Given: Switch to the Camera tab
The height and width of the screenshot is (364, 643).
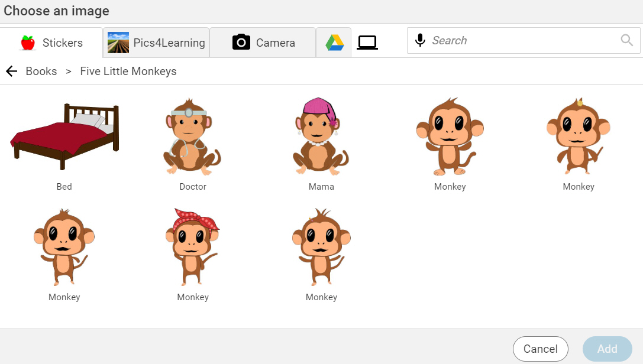Looking at the screenshot, I should tap(263, 42).
